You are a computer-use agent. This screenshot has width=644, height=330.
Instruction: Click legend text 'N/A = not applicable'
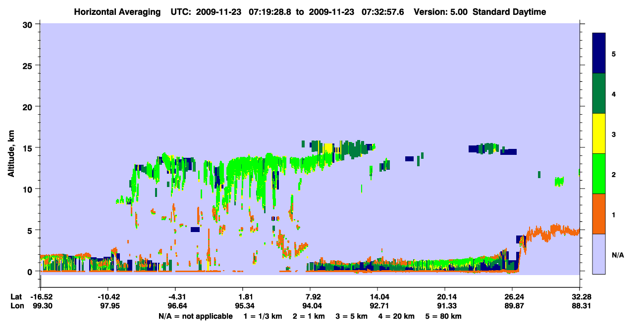(195, 316)
